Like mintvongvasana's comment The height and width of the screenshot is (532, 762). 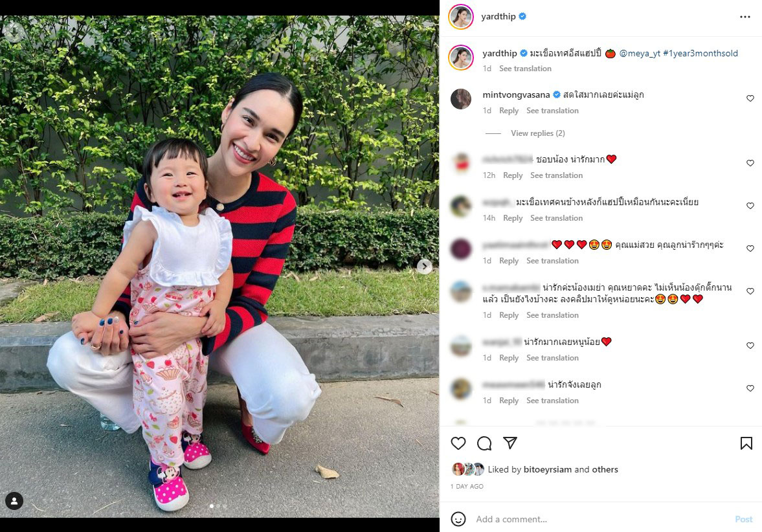click(x=750, y=98)
